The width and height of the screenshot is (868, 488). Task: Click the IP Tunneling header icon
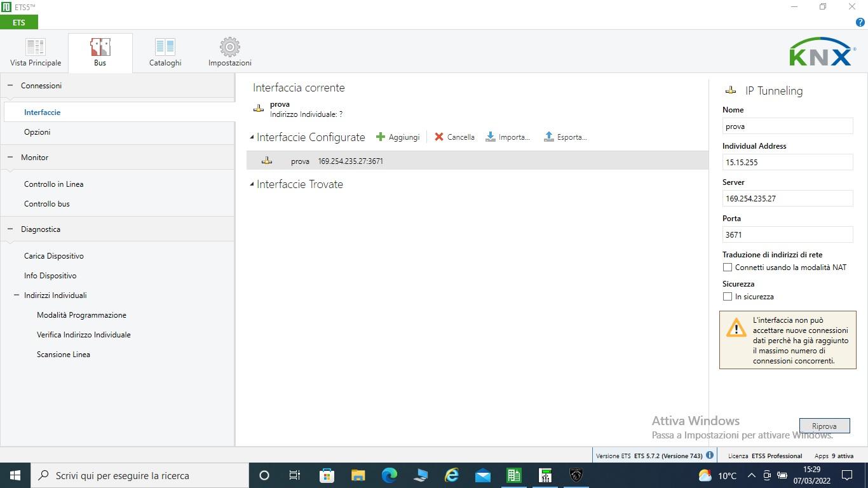(731, 90)
